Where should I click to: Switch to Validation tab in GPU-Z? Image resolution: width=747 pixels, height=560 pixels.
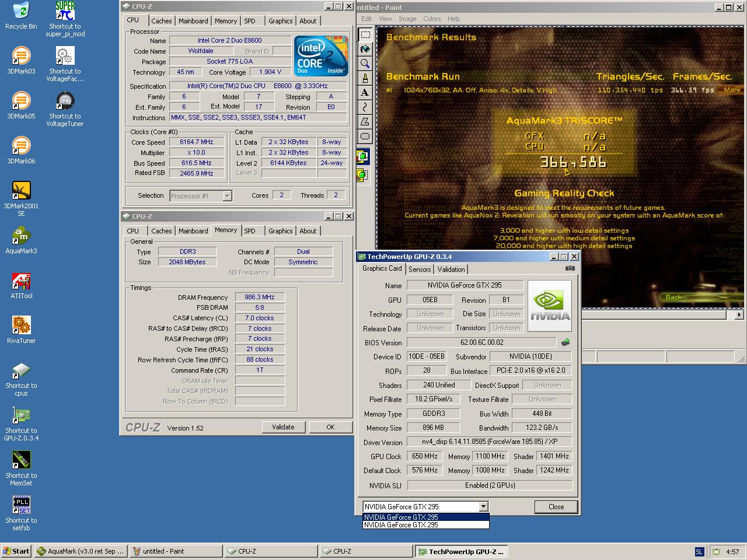coord(451,269)
